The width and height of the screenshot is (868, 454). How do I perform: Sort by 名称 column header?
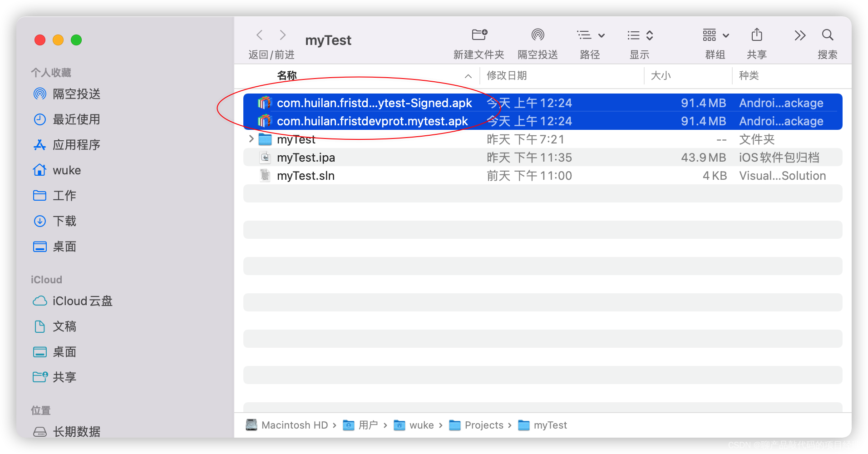click(x=287, y=76)
